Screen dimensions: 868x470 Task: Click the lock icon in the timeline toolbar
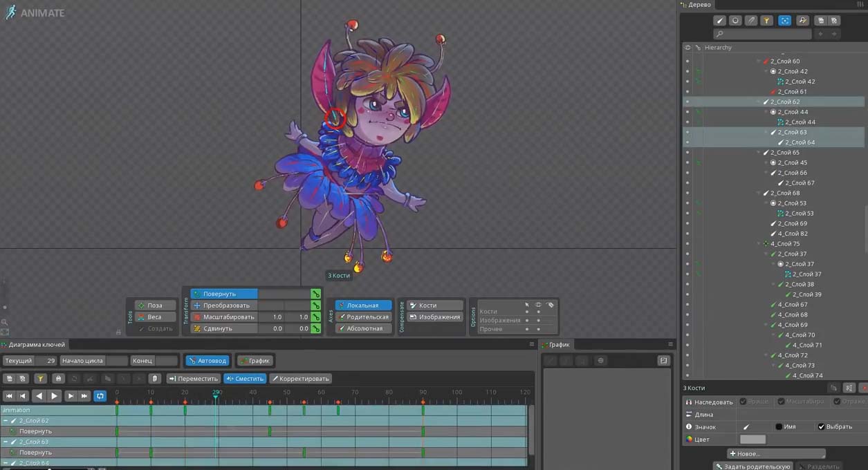[58, 379]
